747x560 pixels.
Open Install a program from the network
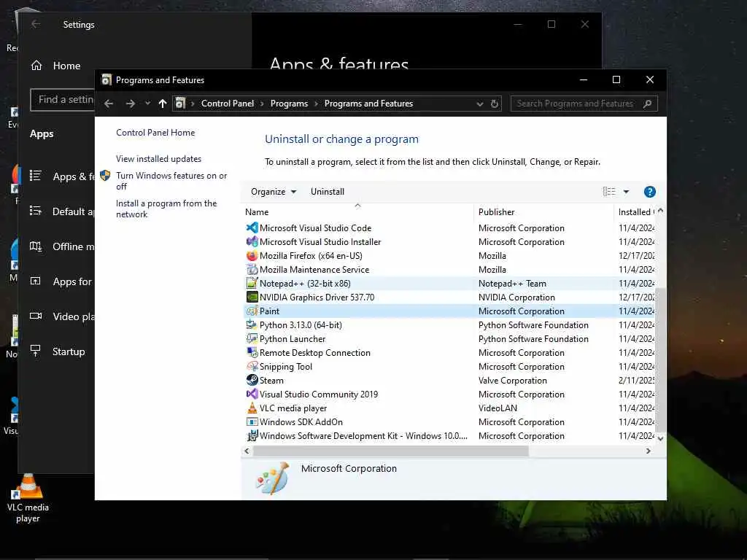(166, 209)
